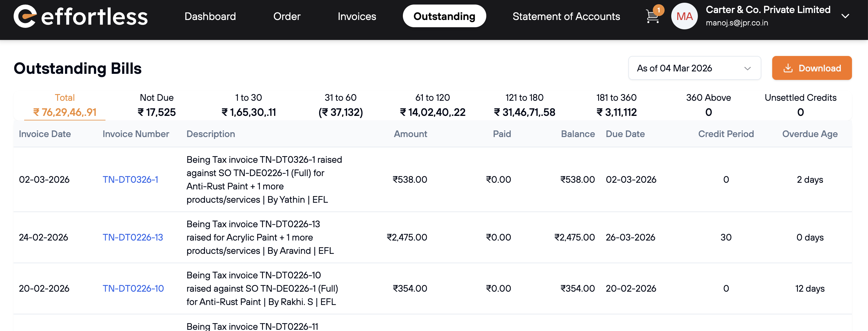The image size is (868, 331).
Task: Select the Total aging bucket
Action: pos(65,105)
